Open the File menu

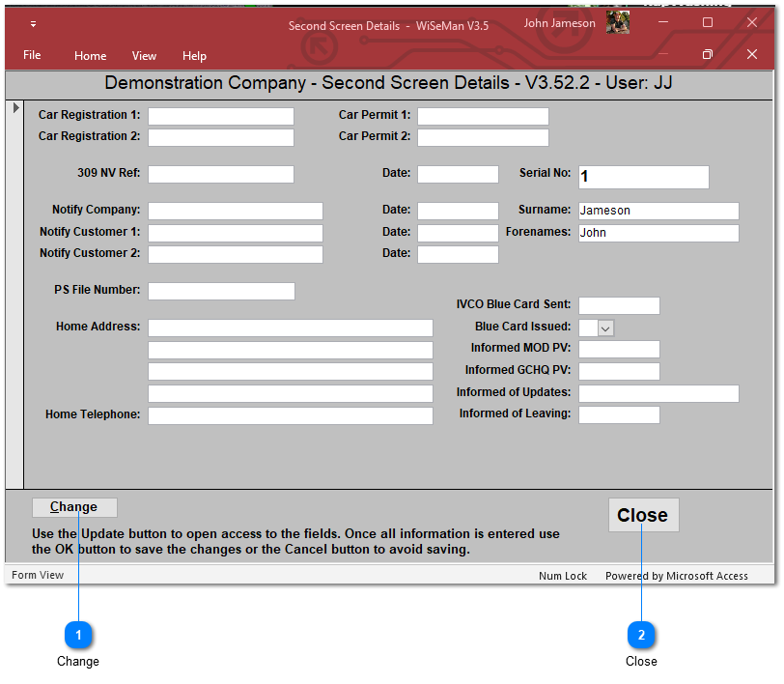32,55
